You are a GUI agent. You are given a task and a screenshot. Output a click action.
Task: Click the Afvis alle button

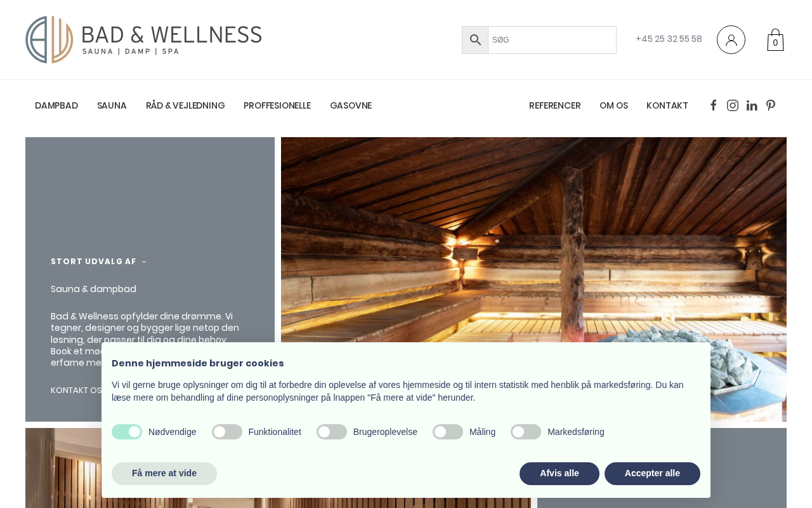pos(560,474)
